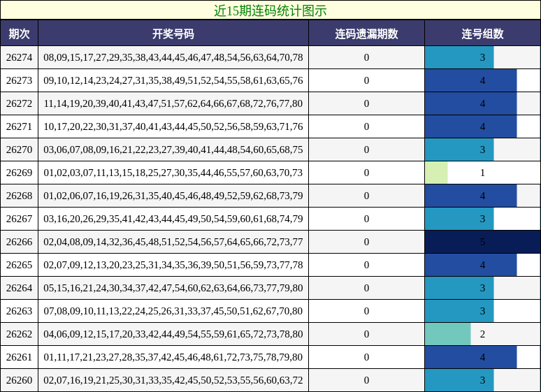Screen dimensions: 541x392
Task: Click the 连号组数 bar for period 26267
Action: pyautogui.click(x=459, y=219)
